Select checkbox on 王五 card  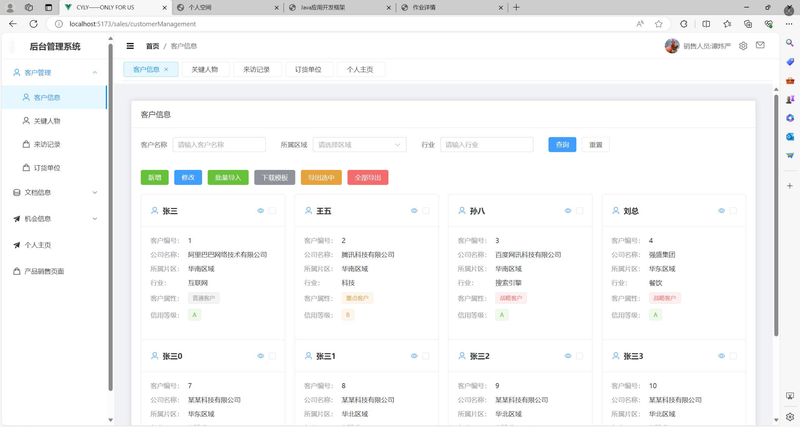tap(426, 211)
